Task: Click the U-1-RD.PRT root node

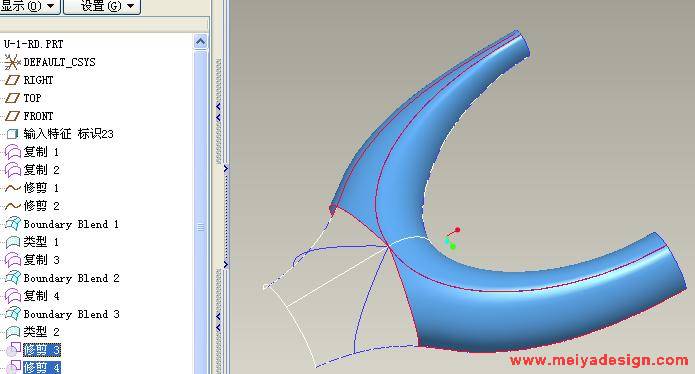Action: click(34, 44)
